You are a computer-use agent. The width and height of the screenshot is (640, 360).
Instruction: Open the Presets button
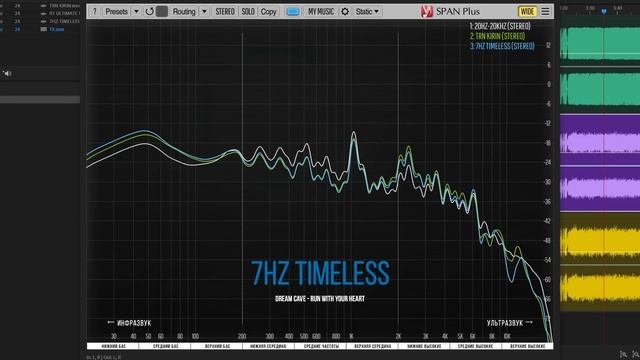[x=116, y=11]
